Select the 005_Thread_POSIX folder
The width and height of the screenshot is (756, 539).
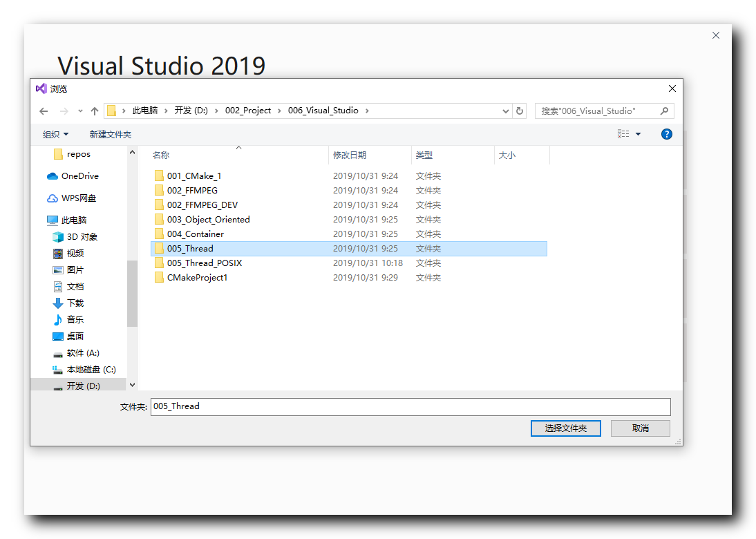(x=205, y=263)
